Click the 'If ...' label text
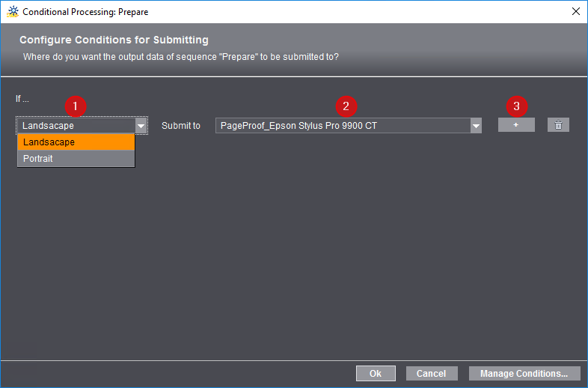 point(22,99)
